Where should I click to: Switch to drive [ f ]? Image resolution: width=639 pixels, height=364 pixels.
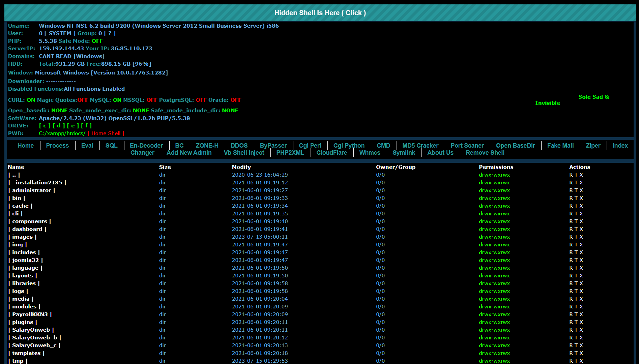coord(86,126)
